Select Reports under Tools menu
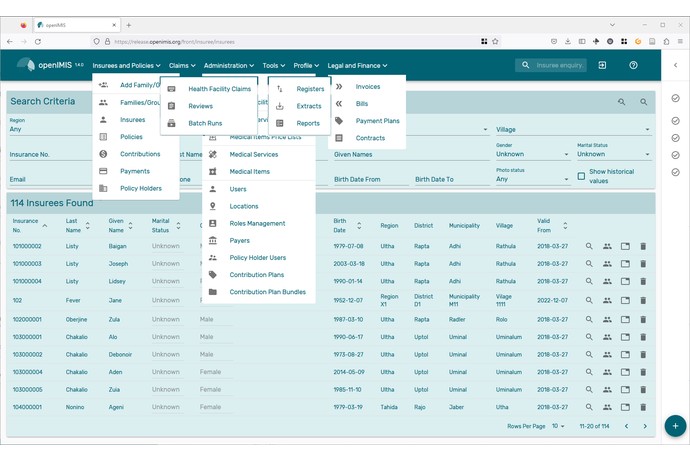This screenshot has height=460, width=690. [x=299, y=123]
